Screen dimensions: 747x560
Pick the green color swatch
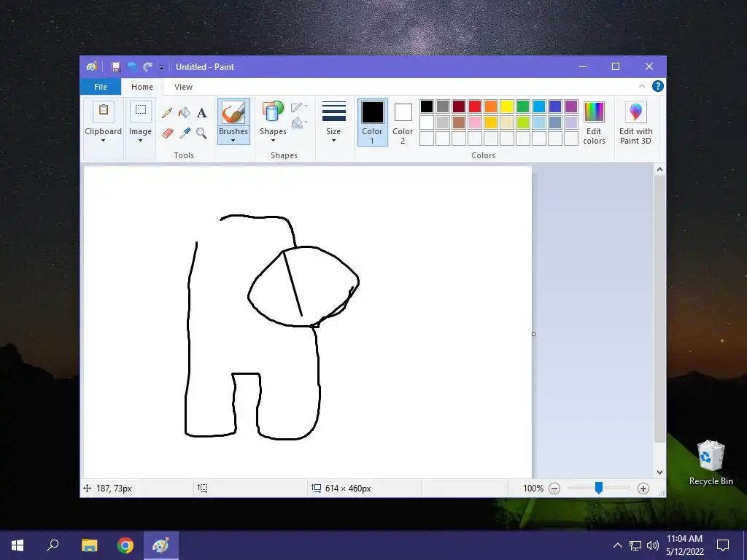pyautogui.click(x=523, y=106)
